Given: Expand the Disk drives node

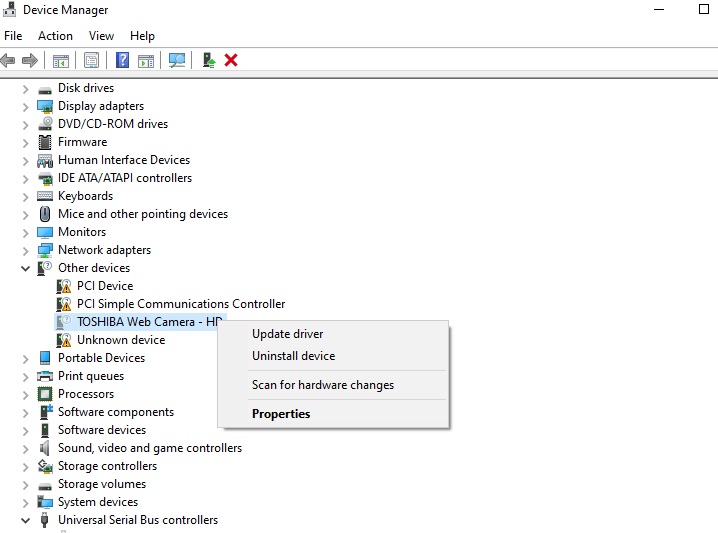Looking at the screenshot, I should (x=26, y=88).
